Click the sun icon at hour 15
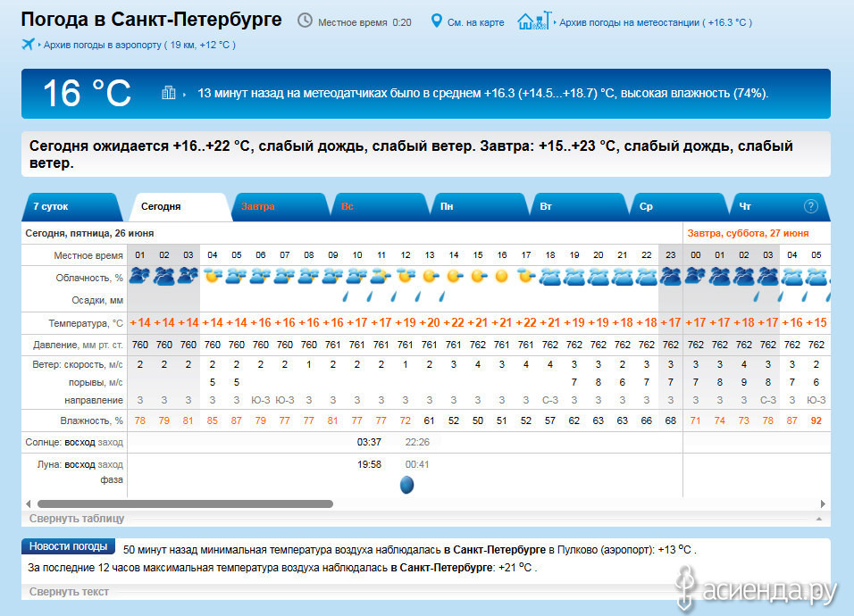This screenshot has width=854, height=616. [x=478, y=277]
